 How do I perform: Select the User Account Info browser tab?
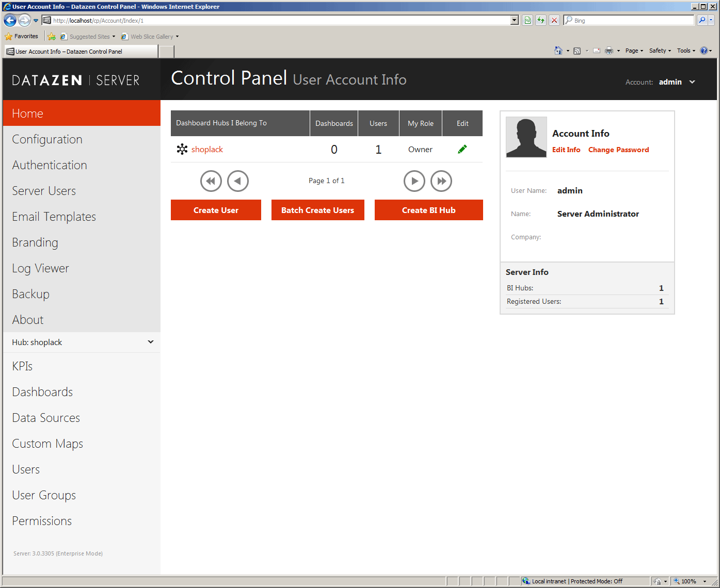coord(81,52)
